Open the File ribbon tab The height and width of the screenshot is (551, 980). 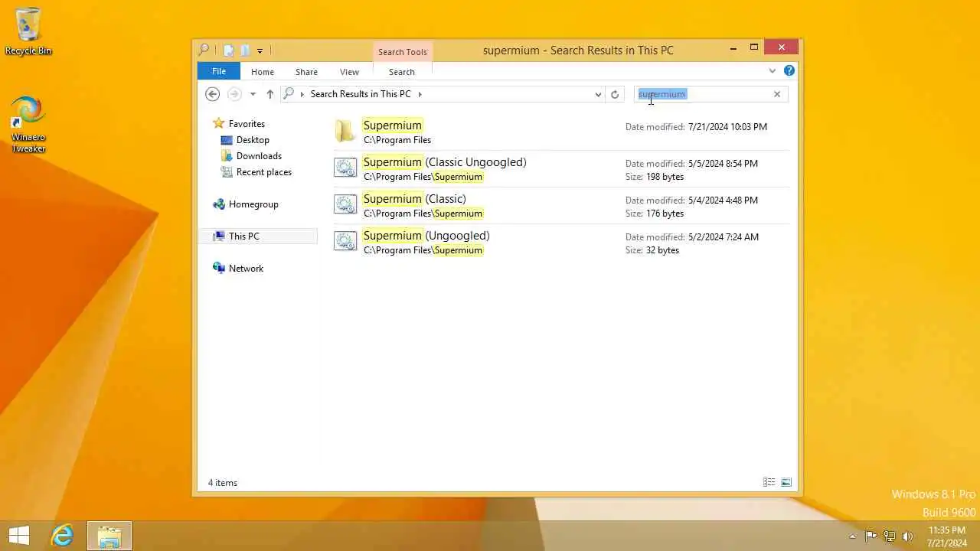(219, 71)
